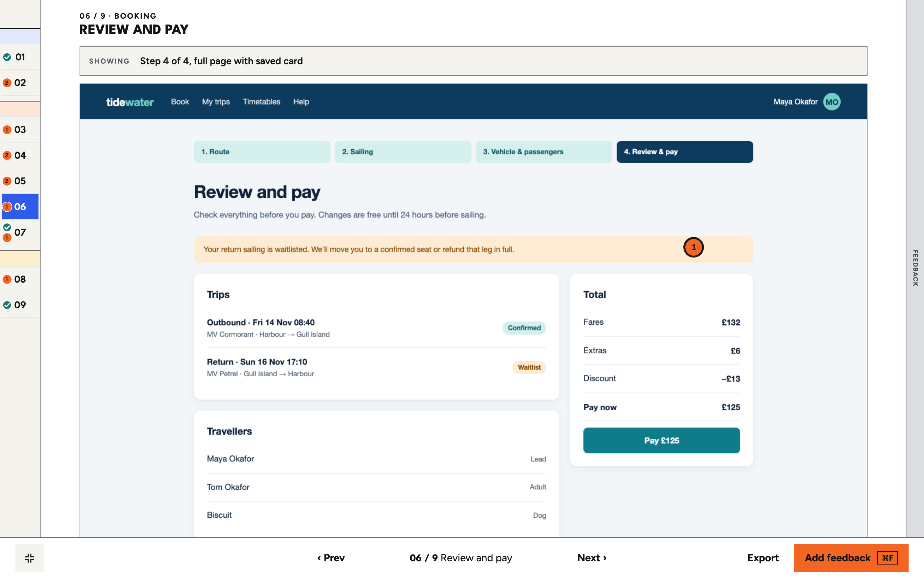Click the waitlisted return sailing notice text
924x578 pixels.
[x=358, y=249]
